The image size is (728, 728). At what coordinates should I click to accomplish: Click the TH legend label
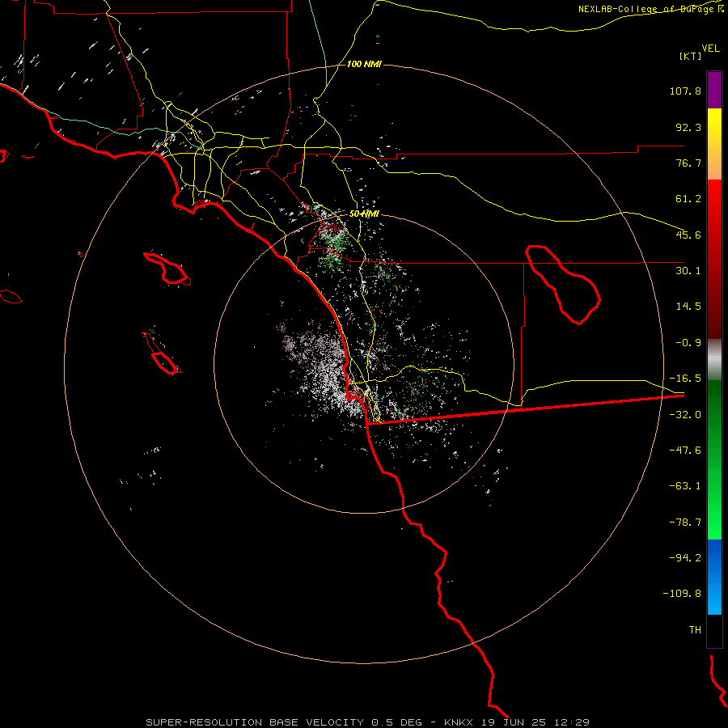695,629
